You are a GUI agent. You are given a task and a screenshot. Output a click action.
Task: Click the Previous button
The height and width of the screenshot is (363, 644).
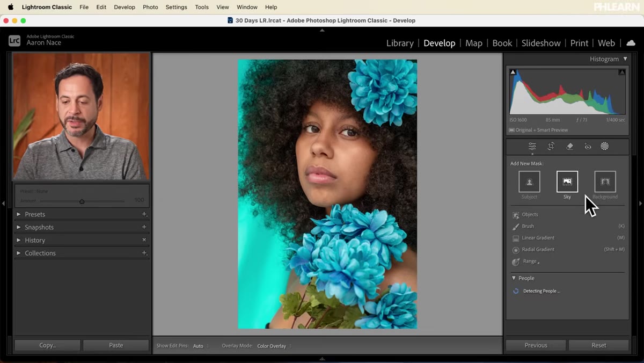coord(536,345)
